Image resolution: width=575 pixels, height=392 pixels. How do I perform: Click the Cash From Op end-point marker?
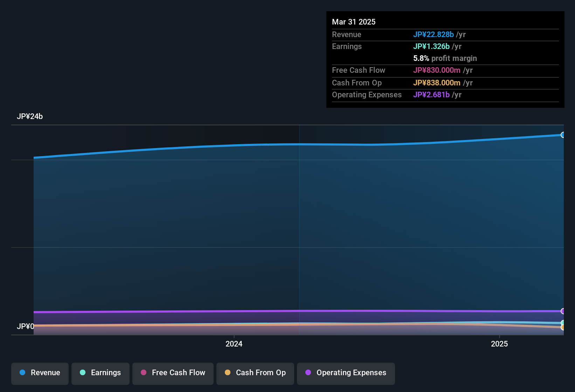[563, 328]
